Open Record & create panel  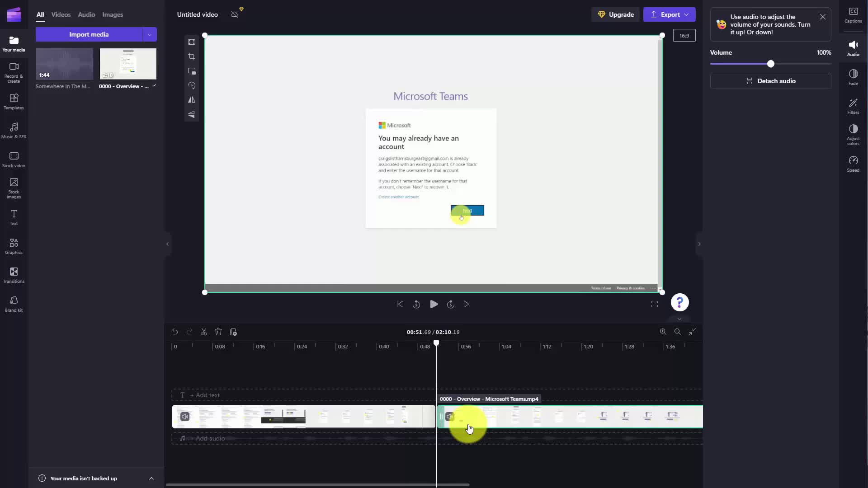(14, 73)
